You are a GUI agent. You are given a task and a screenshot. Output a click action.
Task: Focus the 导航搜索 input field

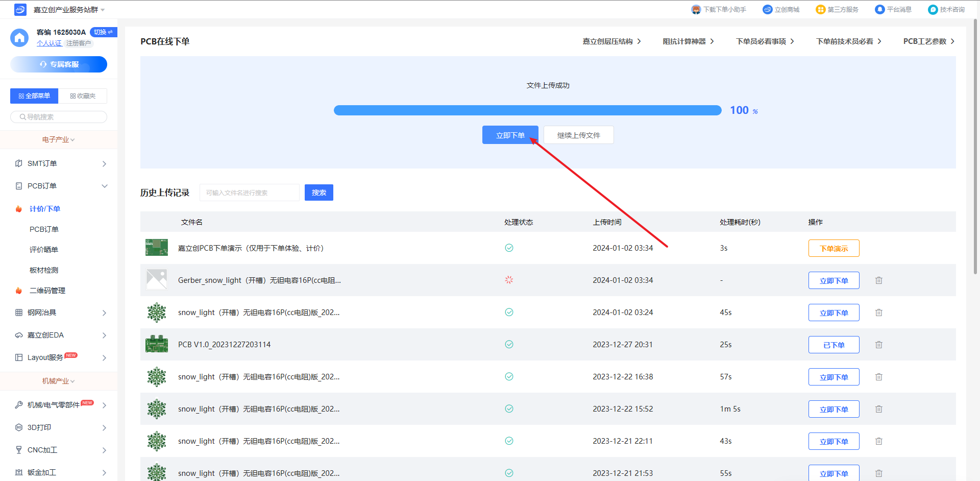[59, 117]
